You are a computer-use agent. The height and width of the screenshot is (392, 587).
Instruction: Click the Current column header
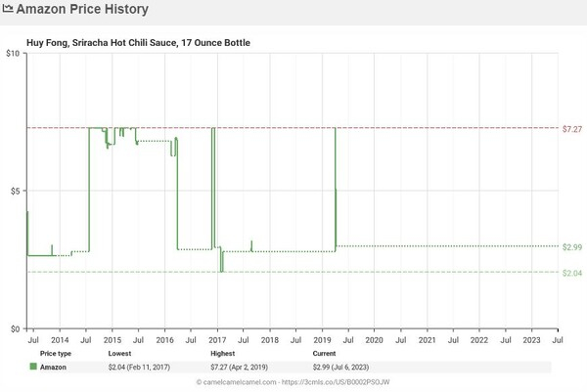[x=325, y=352]
